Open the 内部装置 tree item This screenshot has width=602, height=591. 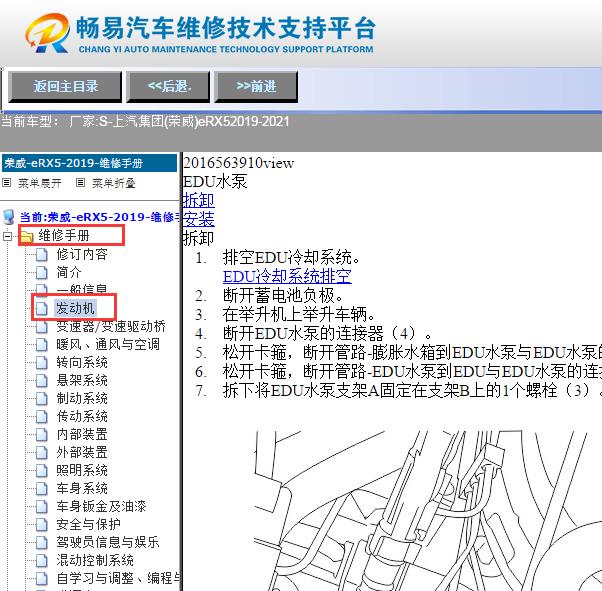(82, 435)
